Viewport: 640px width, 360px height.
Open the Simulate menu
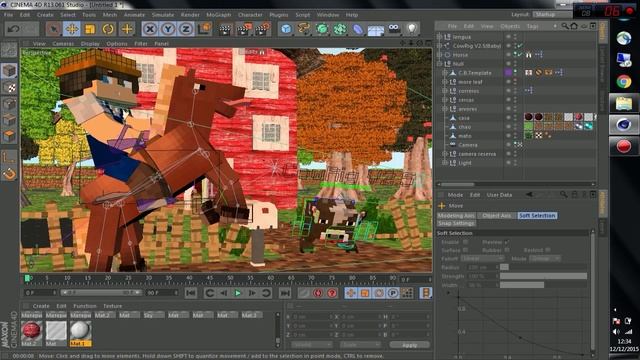[163, 15]
